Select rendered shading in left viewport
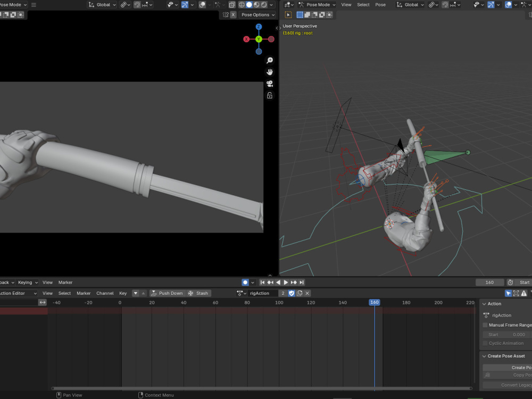532x399 pixels. [264, 5]
